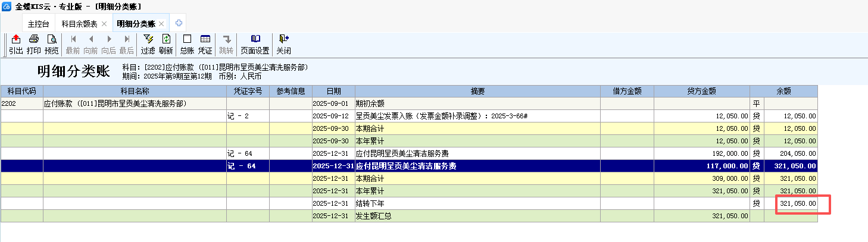Screen dimensions: 868x242
Task: Close the 科目余额表 tab
Action: [x=104, y=24]
